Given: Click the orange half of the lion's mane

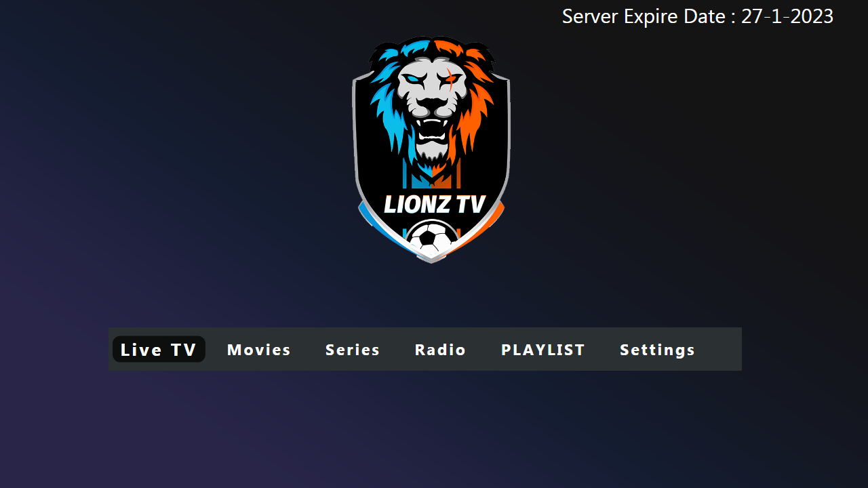Looking at the screenshot, I should 475,115.
